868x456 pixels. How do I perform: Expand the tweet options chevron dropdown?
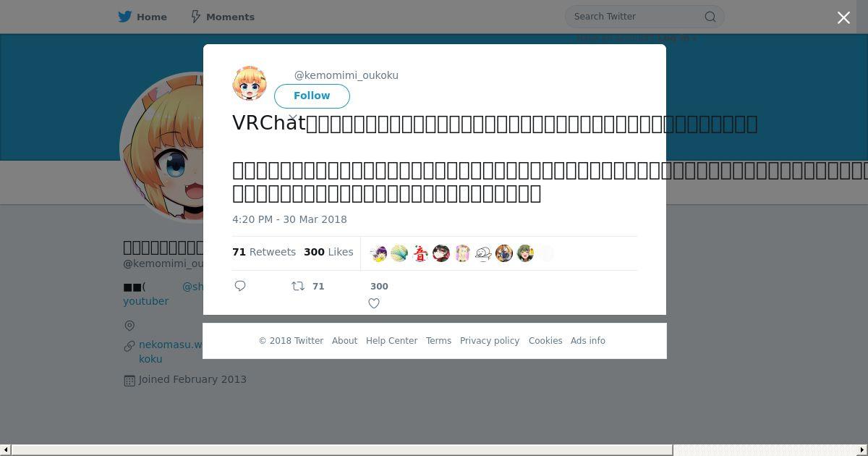click(x=293, y=117)
